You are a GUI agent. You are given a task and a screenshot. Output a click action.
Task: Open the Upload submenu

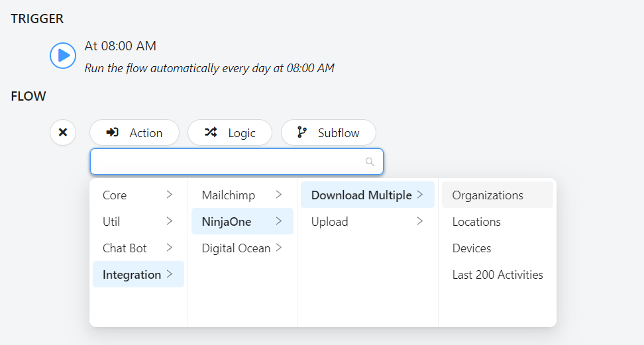(x=368, y=221)
